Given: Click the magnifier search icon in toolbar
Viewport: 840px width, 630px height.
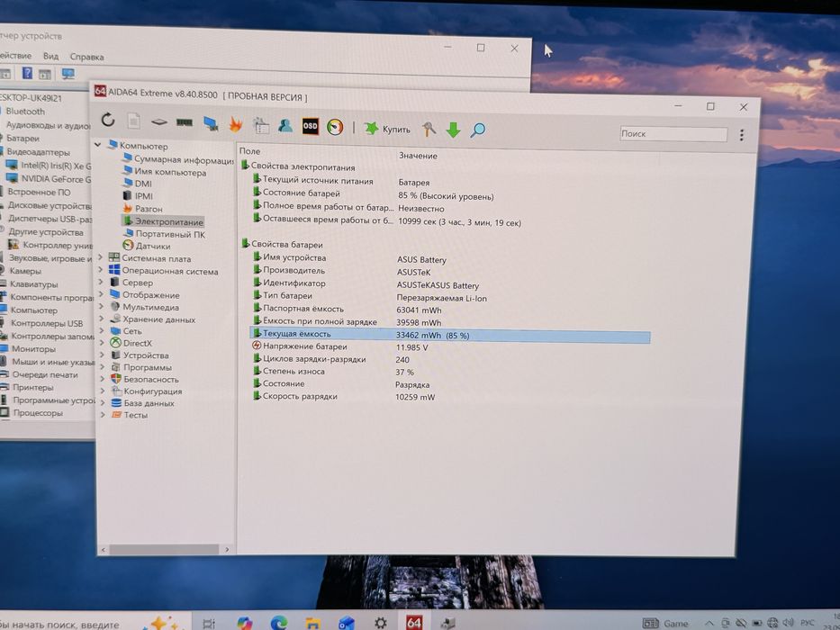Looking at the screenshot, I should 478,130.
